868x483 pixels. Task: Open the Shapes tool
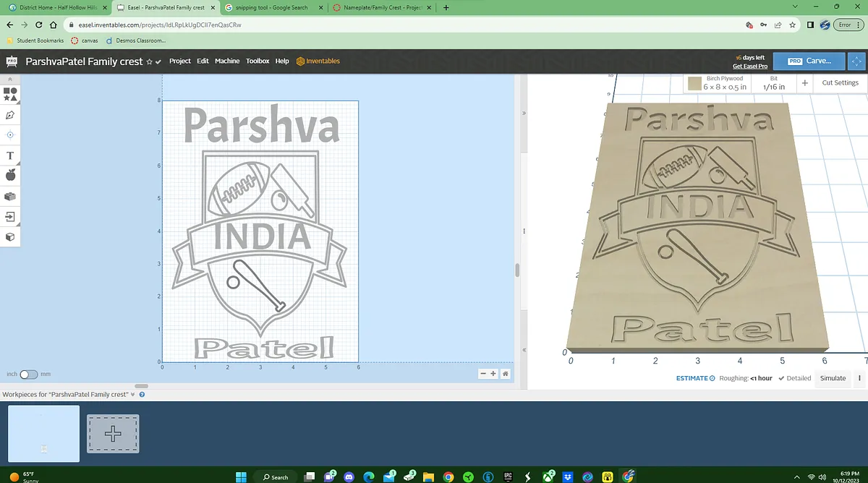[x=11, y=95]
